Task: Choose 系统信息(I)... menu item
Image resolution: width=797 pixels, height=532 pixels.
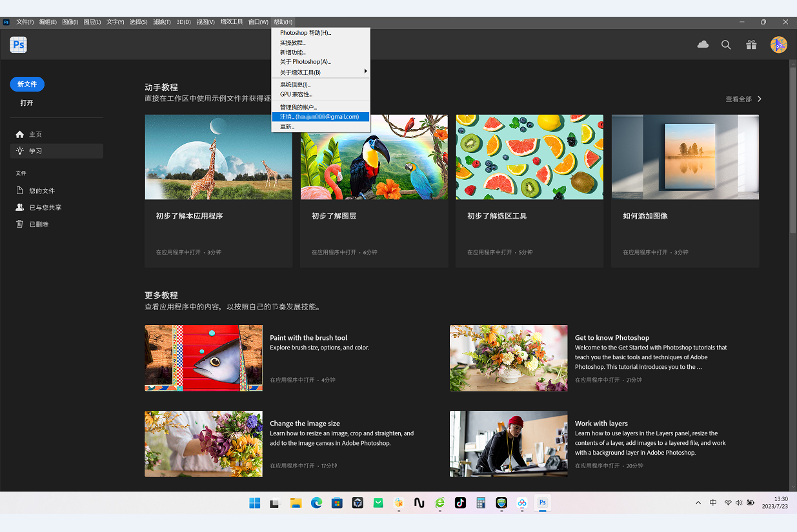Action: point(321,84)
